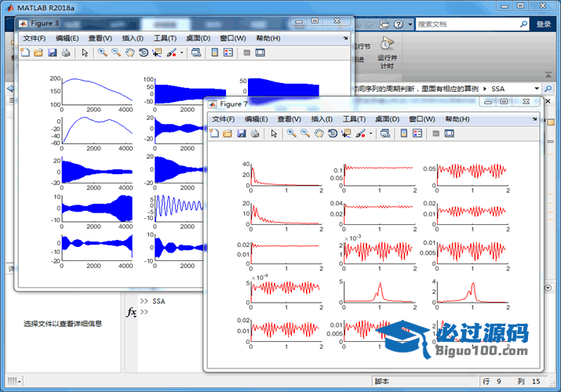Open 文件(F) menu in Figure 7

224,119
